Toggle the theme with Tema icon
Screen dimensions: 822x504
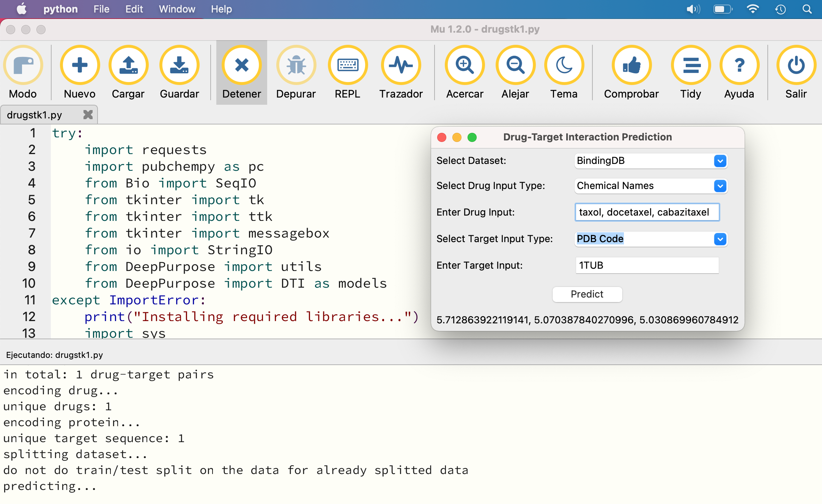[564, 65]
